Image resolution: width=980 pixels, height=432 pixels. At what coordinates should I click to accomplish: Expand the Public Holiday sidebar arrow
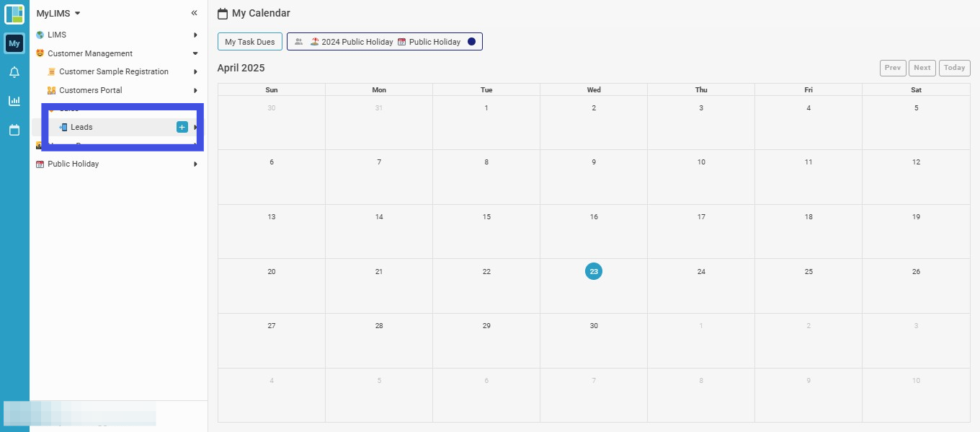click(195, 164)
